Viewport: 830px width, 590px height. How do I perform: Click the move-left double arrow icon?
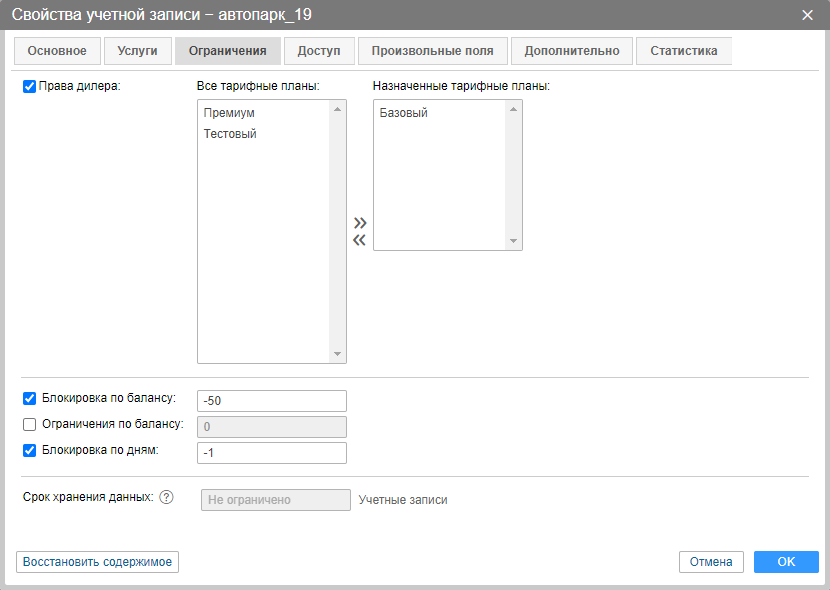pos(360,239)
